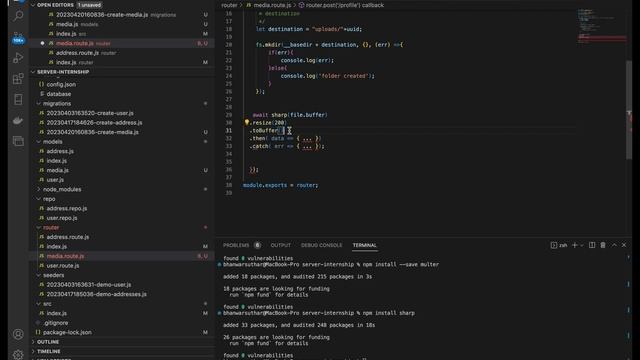Image resolution: width=640 pixels, height=360 pixels.
Task: Open the Manage gear icon
Action: tap(18, 354)
